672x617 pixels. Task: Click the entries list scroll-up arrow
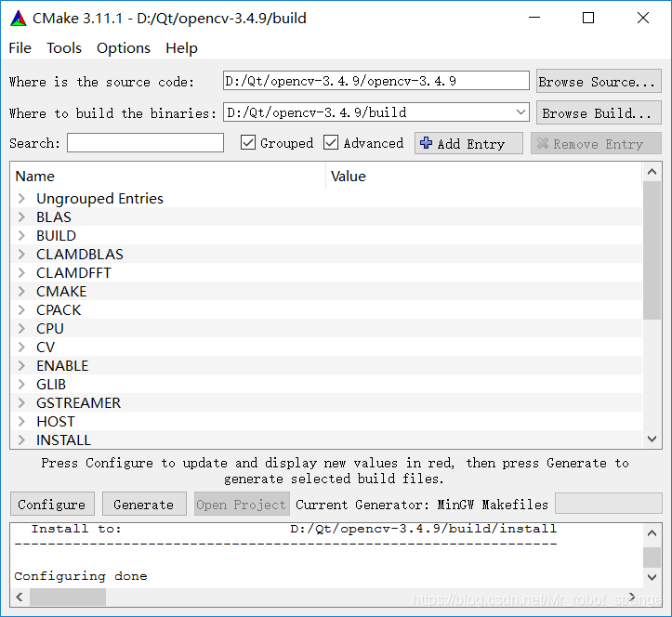click(652, 172)
